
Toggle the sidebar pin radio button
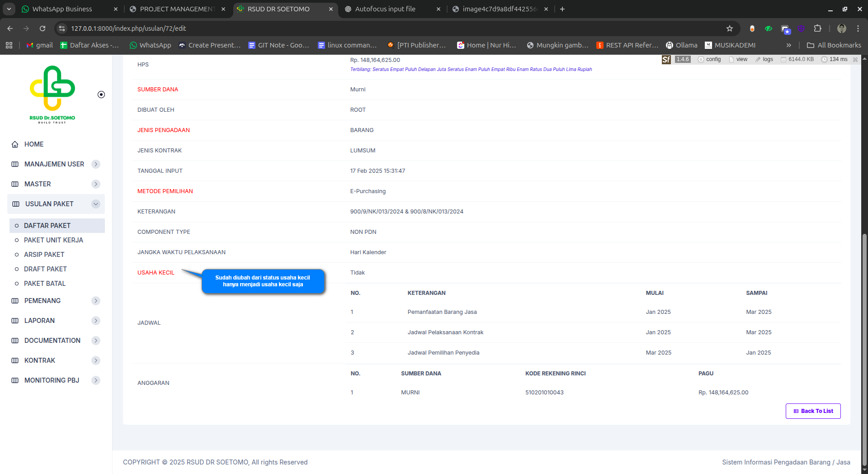[x=101, y=95]
